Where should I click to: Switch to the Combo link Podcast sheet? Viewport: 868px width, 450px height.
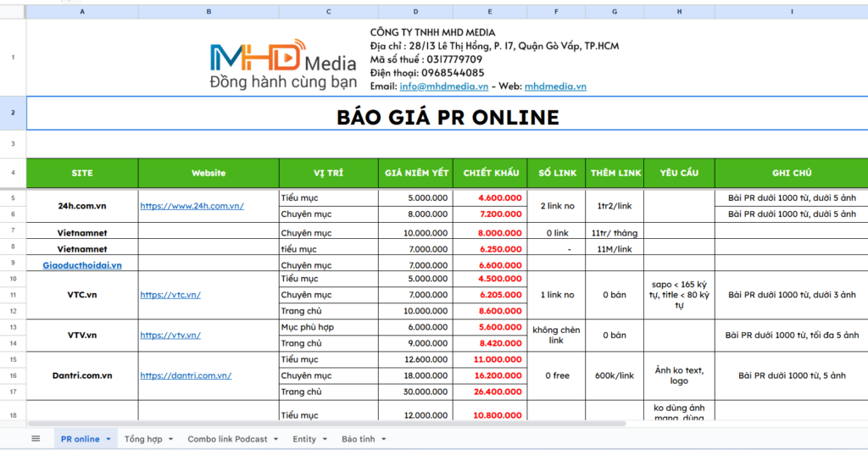pos(226,439)
